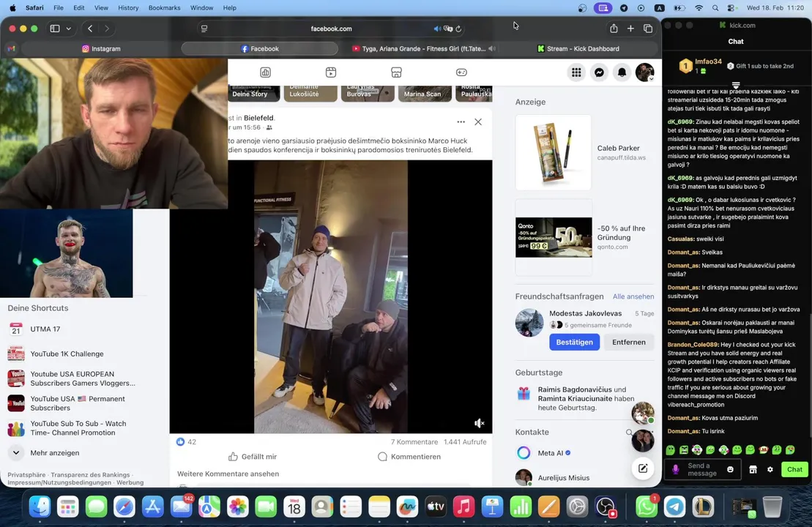Click green Chat send button
The height and width of the screenshot is (527, 812).
(x=794, y=469)
